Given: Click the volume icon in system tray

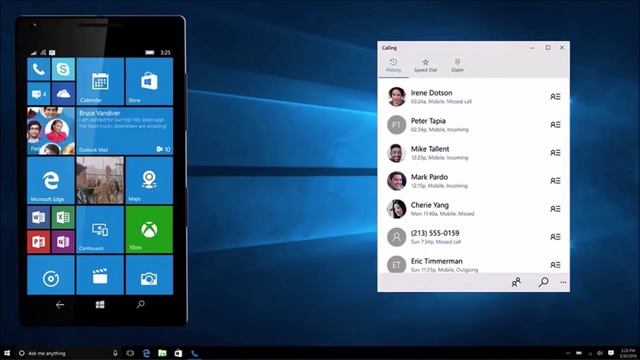Looking at the screenshot, I should click(600, 353).
